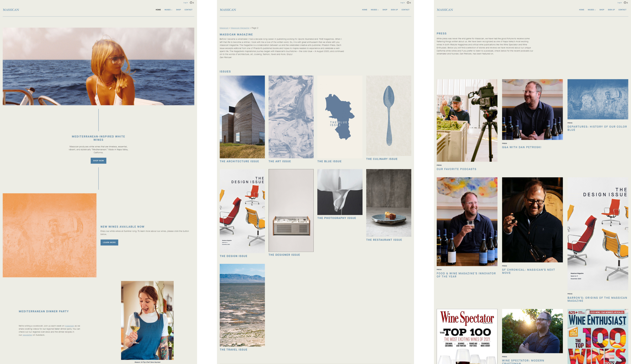Click THE BLUE ISSUE title link
631x364 pixels.
coord(330,162)
